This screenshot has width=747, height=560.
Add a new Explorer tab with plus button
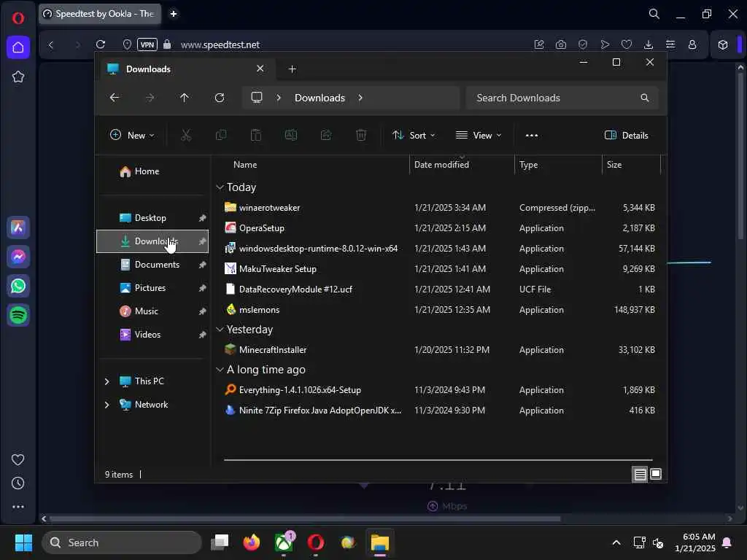click(292, 69)
